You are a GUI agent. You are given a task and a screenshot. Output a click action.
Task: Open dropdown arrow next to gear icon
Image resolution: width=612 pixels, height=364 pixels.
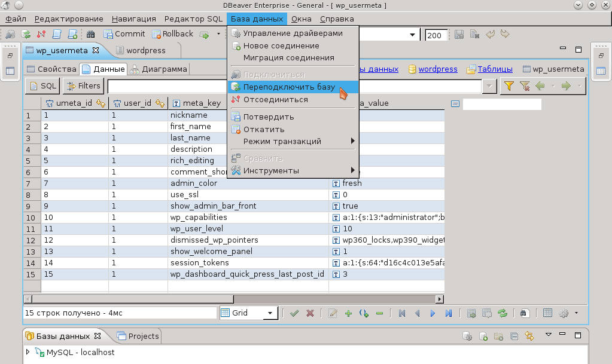point(576,313)
